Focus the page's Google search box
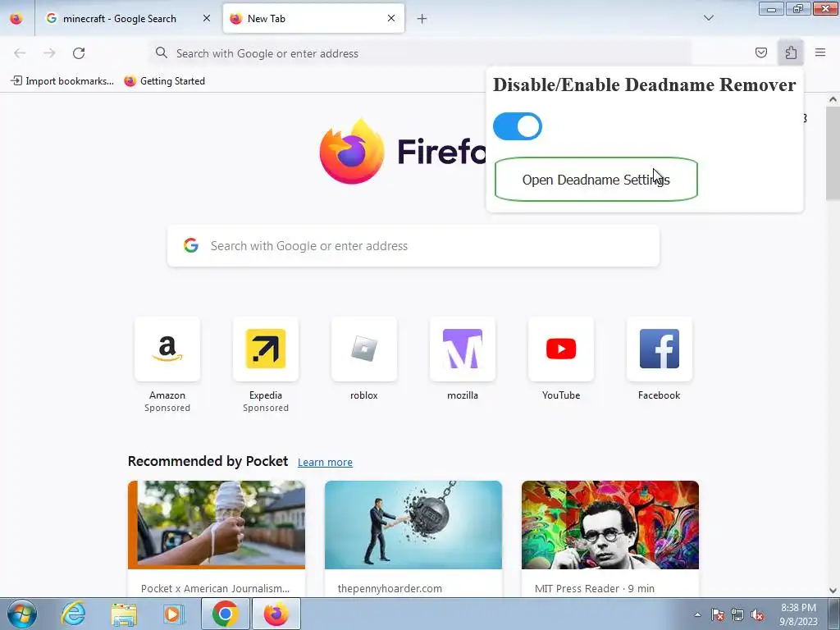This screenshot has width=840, height=630. 413,246
